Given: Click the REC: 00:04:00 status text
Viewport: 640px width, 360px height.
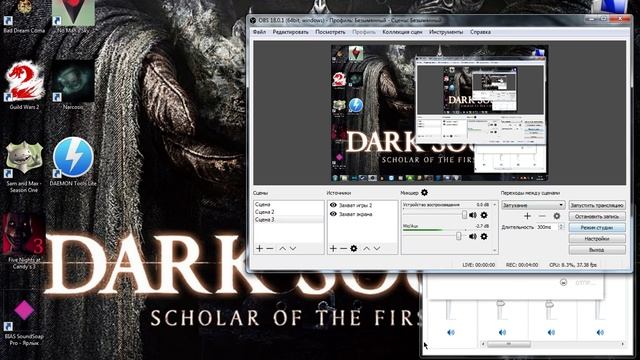Looking at the screenshot, I should [x=522, y=265].
